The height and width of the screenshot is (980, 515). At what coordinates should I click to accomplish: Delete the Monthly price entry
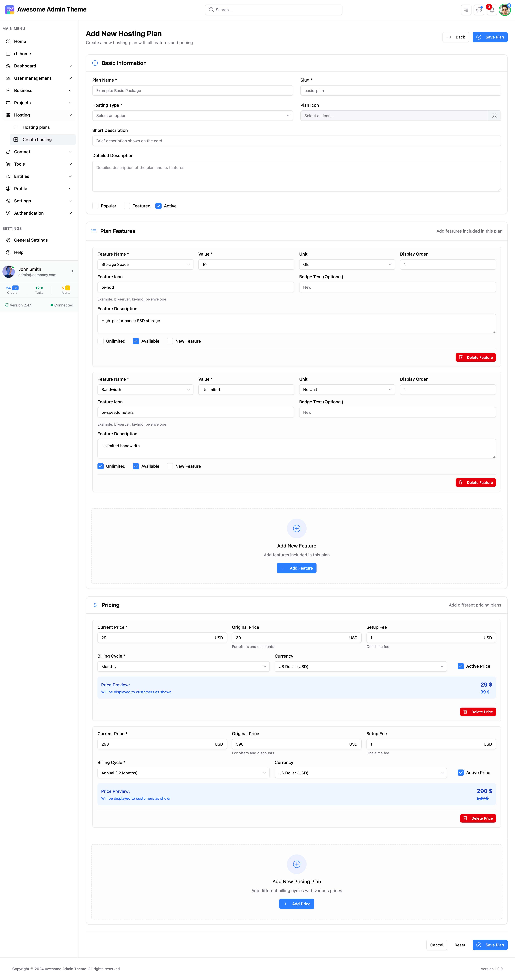(478, 712)
